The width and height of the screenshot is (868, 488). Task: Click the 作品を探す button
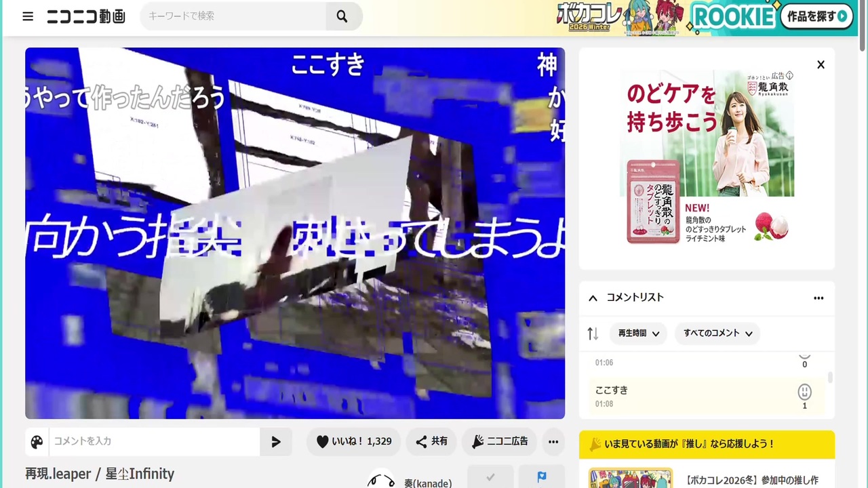point(817,16)
